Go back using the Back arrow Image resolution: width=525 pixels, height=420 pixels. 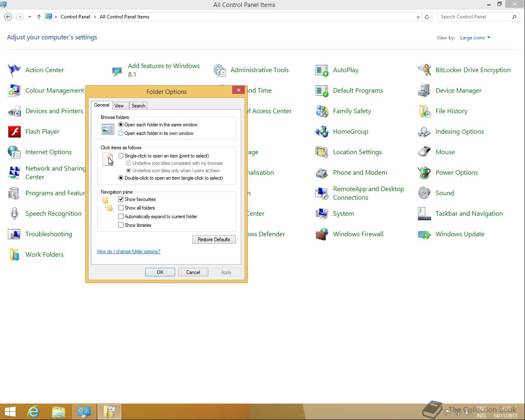click(8, 17)
